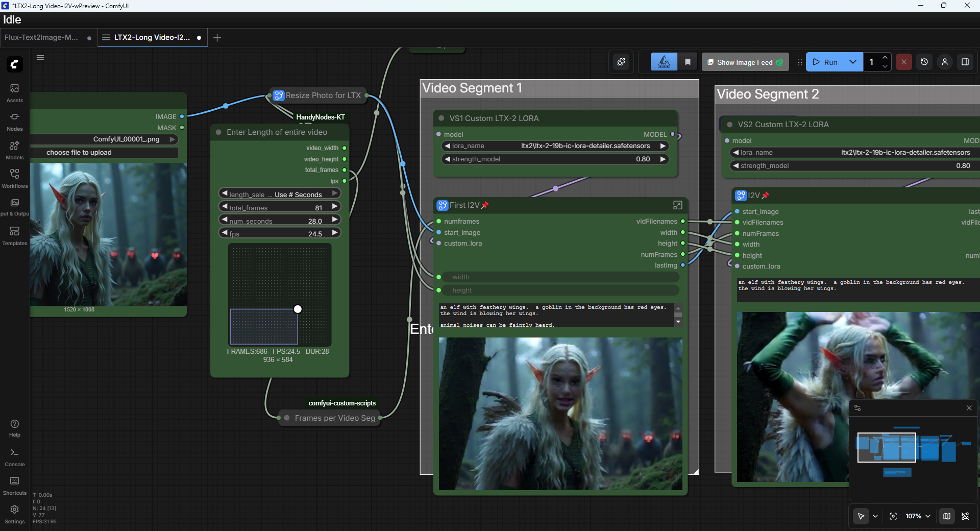Open the Run button dropdown arrow
The image size is (980, 531).
852,62
